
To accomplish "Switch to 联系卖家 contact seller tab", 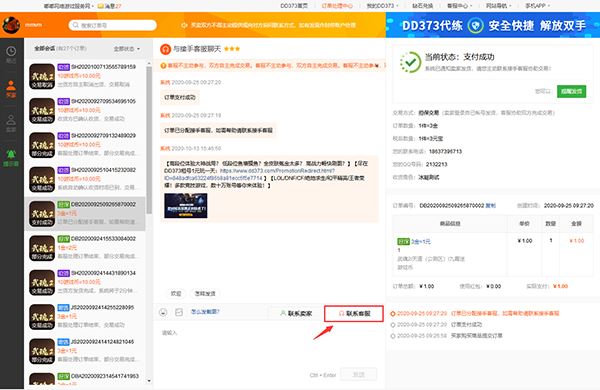I will coord(296,313).
